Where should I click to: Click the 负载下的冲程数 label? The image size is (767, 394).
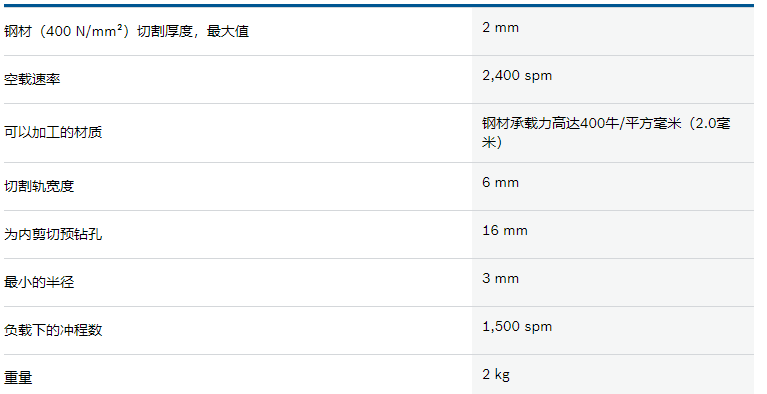click(x=53, y=330)
